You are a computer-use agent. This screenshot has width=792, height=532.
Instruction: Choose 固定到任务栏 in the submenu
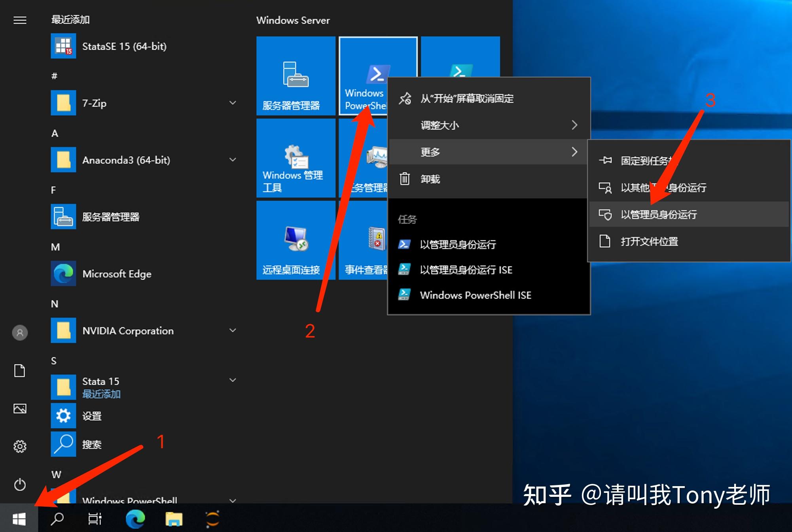pos(689,161)
